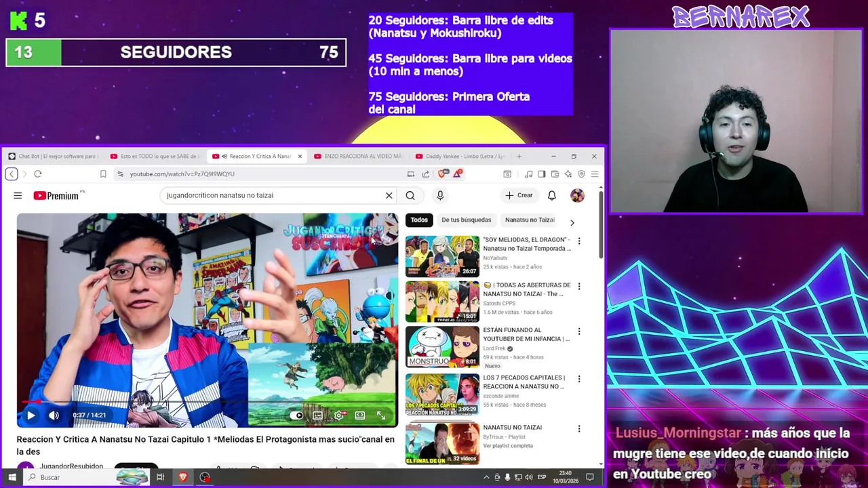Toggle the autoplay switch in the player

click(296, 415)
